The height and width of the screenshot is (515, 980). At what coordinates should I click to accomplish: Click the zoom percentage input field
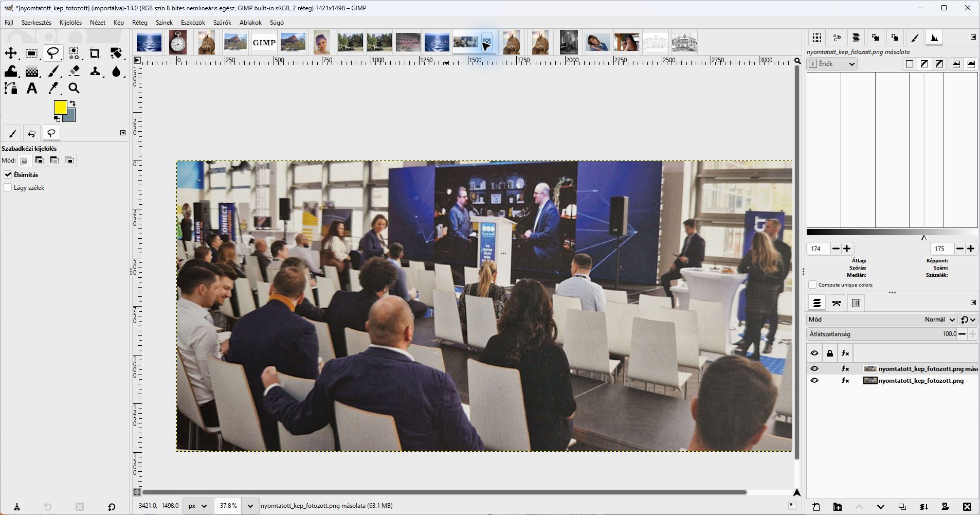coord(228,506)
